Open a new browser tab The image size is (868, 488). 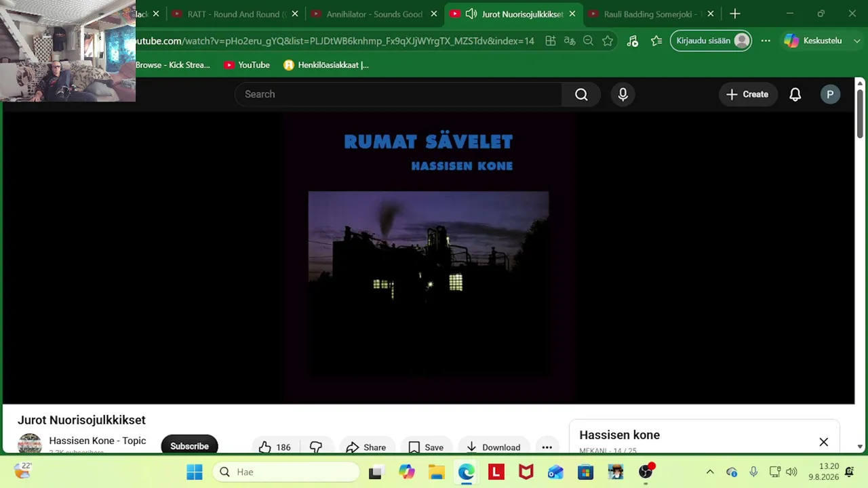pyautogui.click(x=735, y=14)
